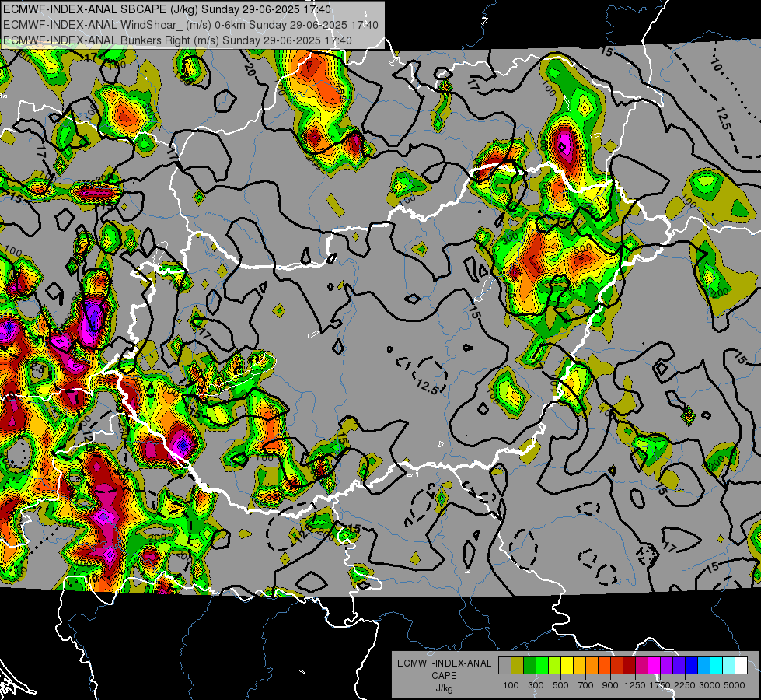The height and width of the screenshot is (700, 761).
Task: Pick the cyan legend swatch
Action: [x=717, y=666]
